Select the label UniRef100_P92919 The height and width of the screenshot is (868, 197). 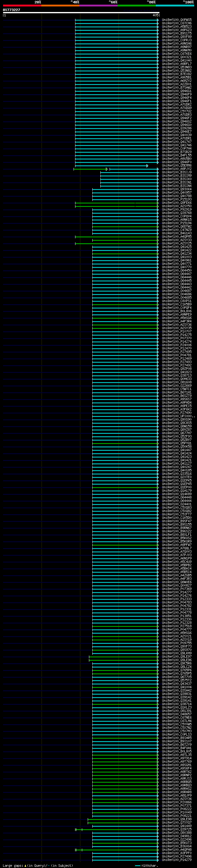[x=177, y=209]
